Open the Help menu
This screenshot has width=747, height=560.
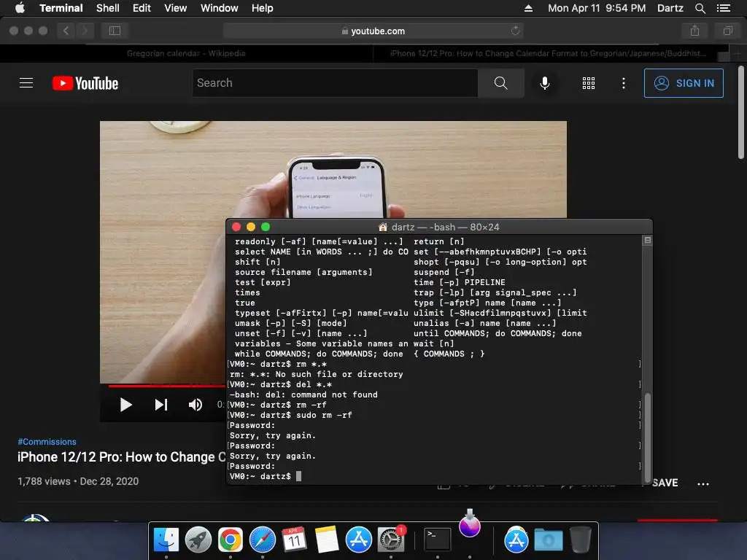click(x=262, y=8)
